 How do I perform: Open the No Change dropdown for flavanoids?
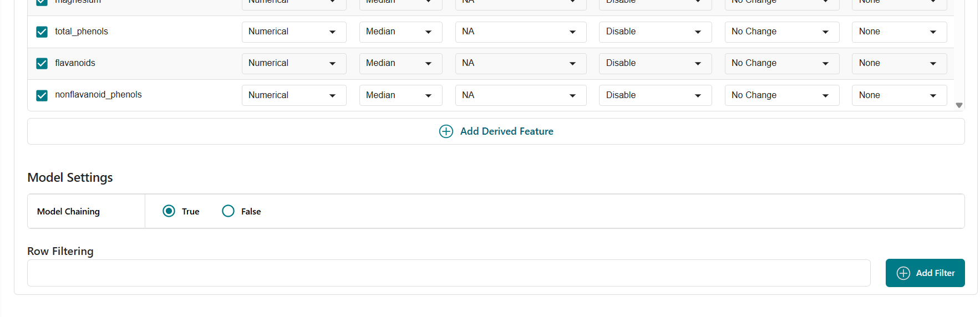tap(781, 64)
